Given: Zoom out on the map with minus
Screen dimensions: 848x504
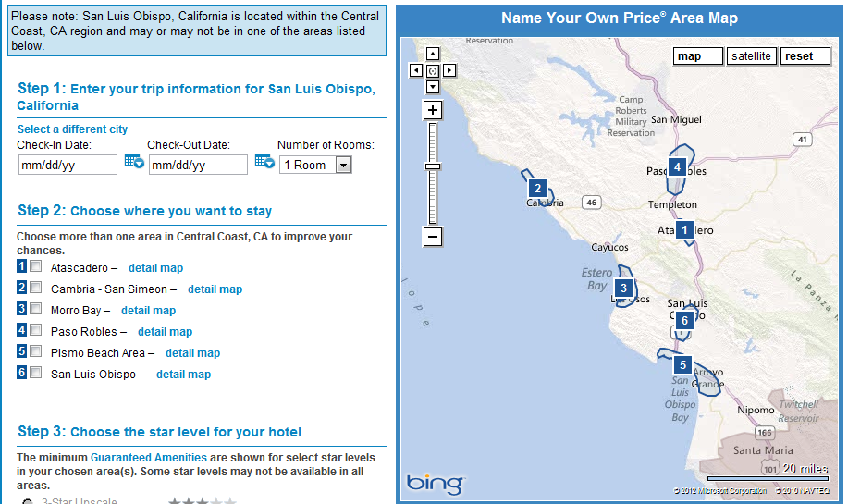Looking at the screenshot, I should [x=433, y=237].
